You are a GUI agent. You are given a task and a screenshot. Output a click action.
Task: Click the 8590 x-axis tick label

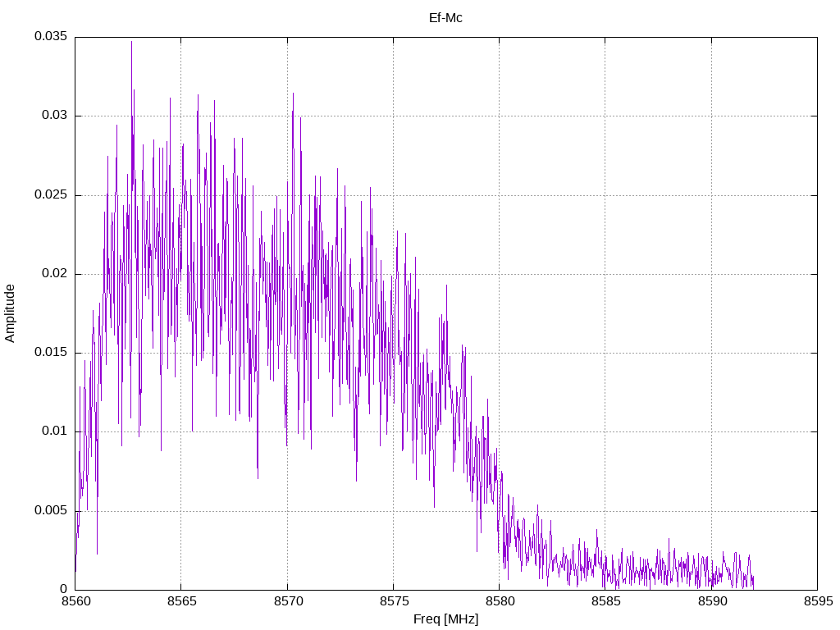711,601
